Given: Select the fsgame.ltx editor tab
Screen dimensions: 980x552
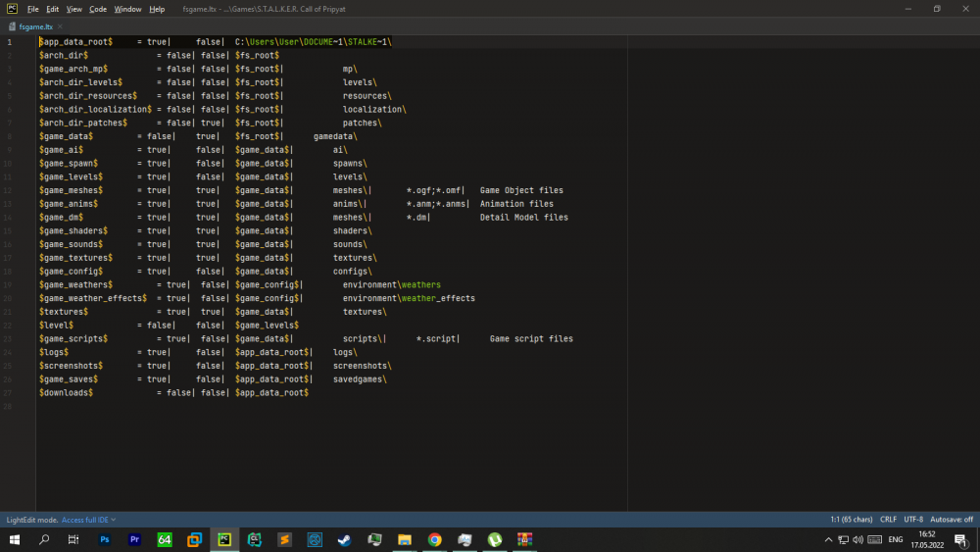Looking at the screenshot, I should point(35,27).
